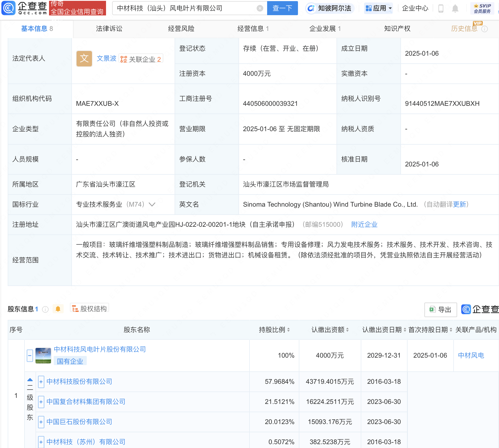The width and height of the screenshot is (499, 448).
Task: Export shareholder data via the Excel 导出 icon
Action: pos(440,309)
